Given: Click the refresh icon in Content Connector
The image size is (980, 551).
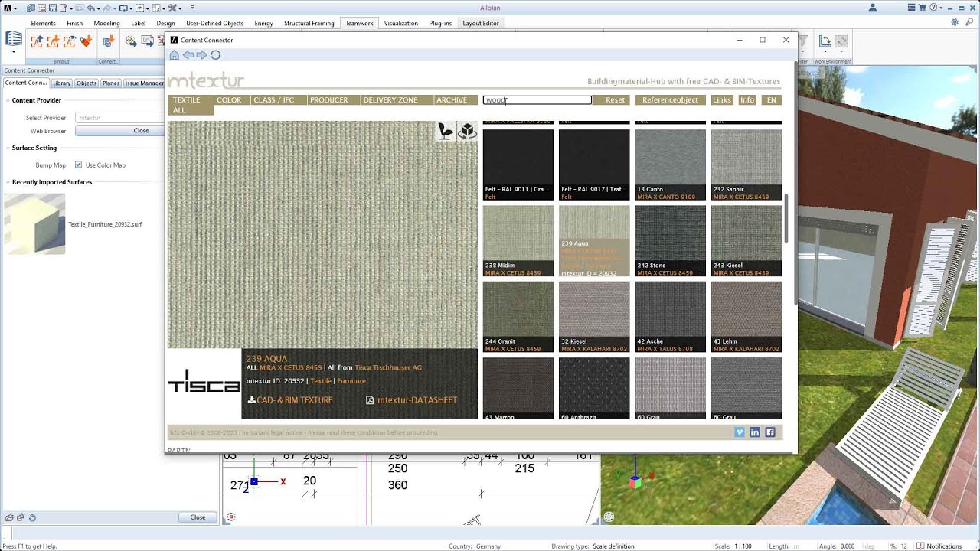Looking at the screenshot, I should 216,55.
